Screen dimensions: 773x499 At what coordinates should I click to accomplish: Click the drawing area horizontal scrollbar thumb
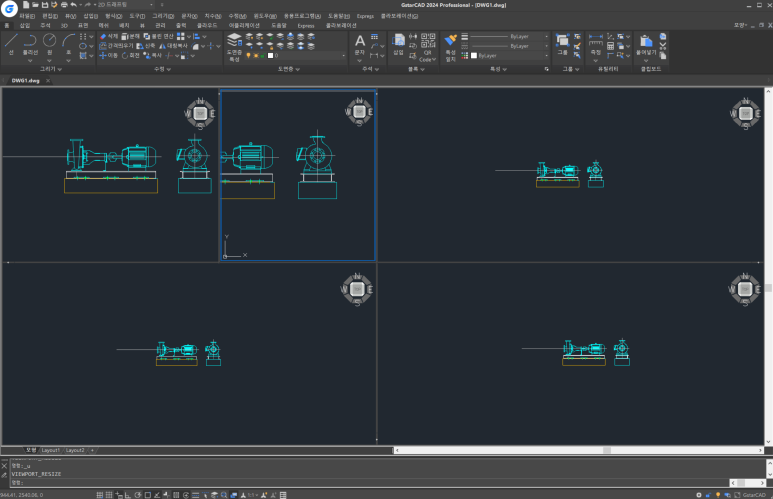pos(607,450)
